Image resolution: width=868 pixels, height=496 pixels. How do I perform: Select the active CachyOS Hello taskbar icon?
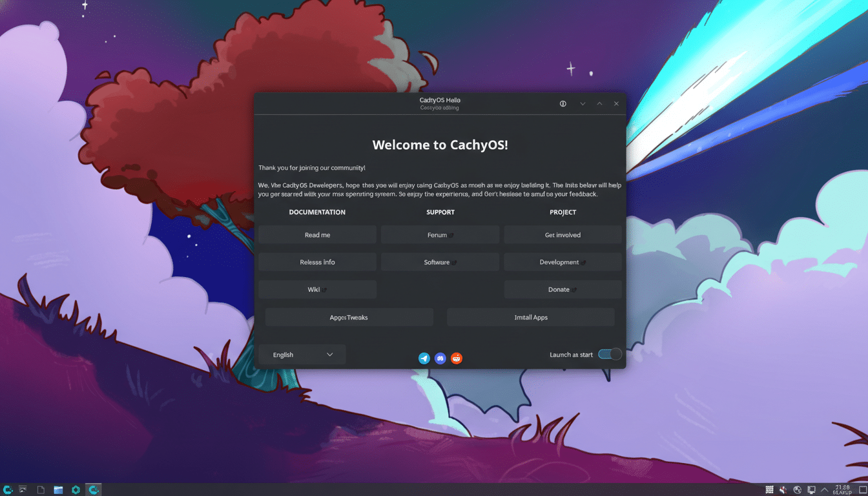pyautogui.click(x=93, y=489)
